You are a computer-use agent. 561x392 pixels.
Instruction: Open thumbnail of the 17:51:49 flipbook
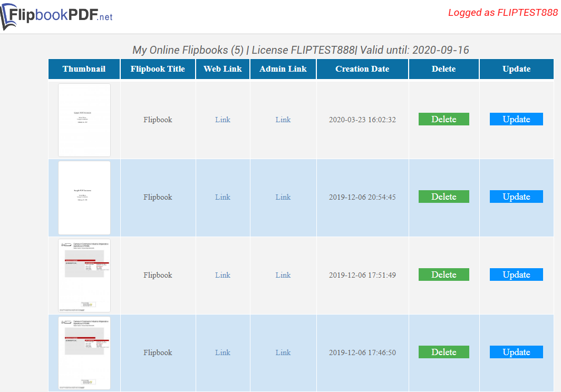[84, 275]
